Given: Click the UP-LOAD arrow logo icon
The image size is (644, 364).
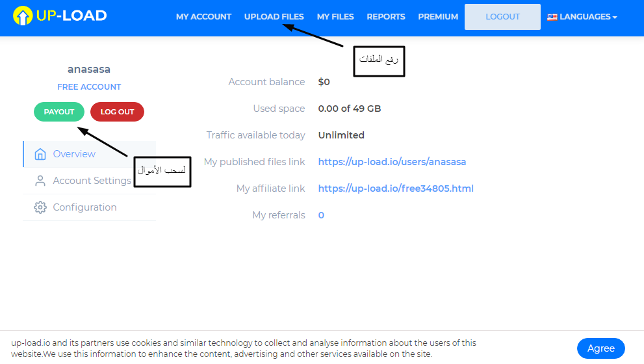Looking at the screenshot, I should click(23, 16).
